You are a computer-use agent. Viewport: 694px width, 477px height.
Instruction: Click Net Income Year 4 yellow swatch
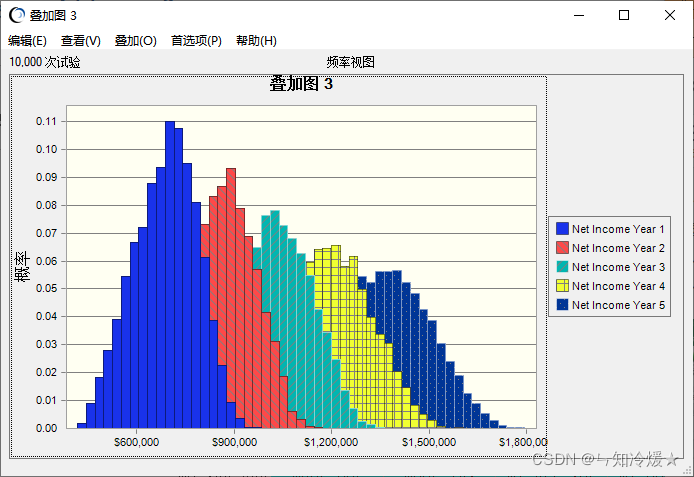coord(562,285)
